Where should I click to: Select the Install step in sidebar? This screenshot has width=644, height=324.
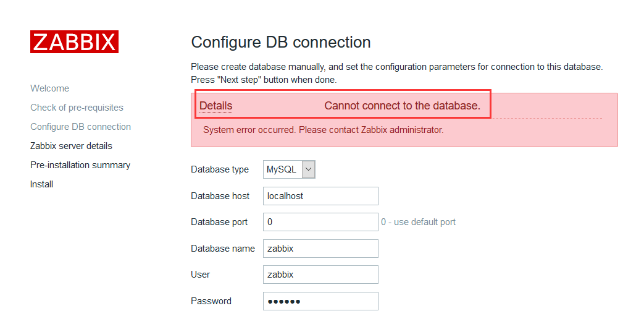click(x=41, y=184)
